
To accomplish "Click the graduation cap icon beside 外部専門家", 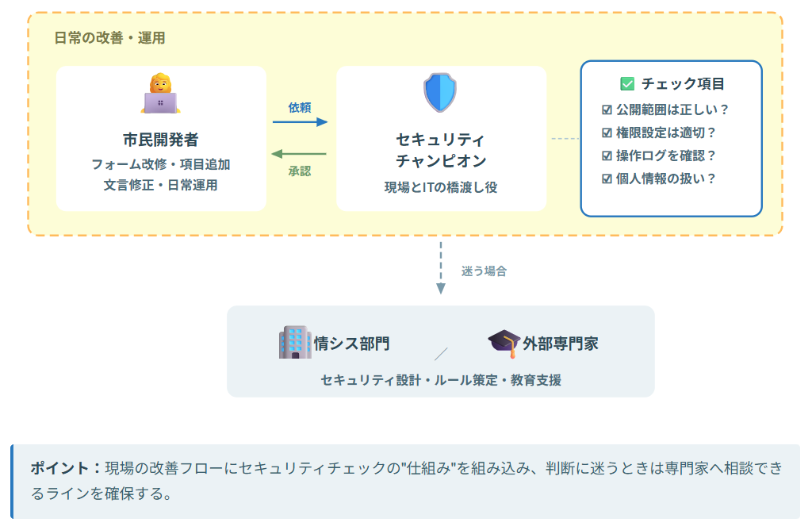I will (x=504, y=344).
